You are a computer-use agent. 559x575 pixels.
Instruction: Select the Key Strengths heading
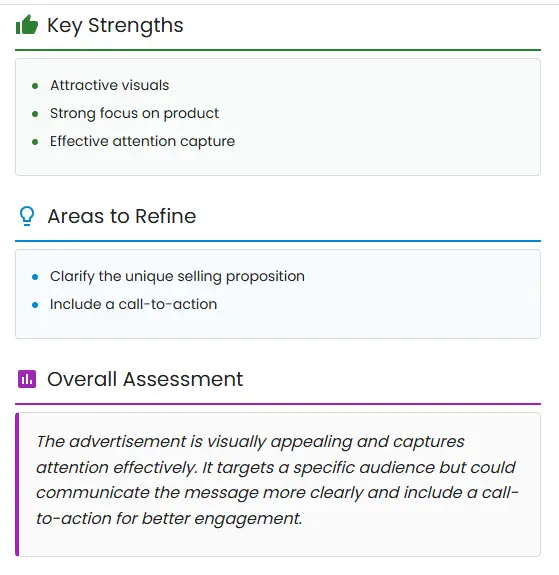[x=115, y=25]
